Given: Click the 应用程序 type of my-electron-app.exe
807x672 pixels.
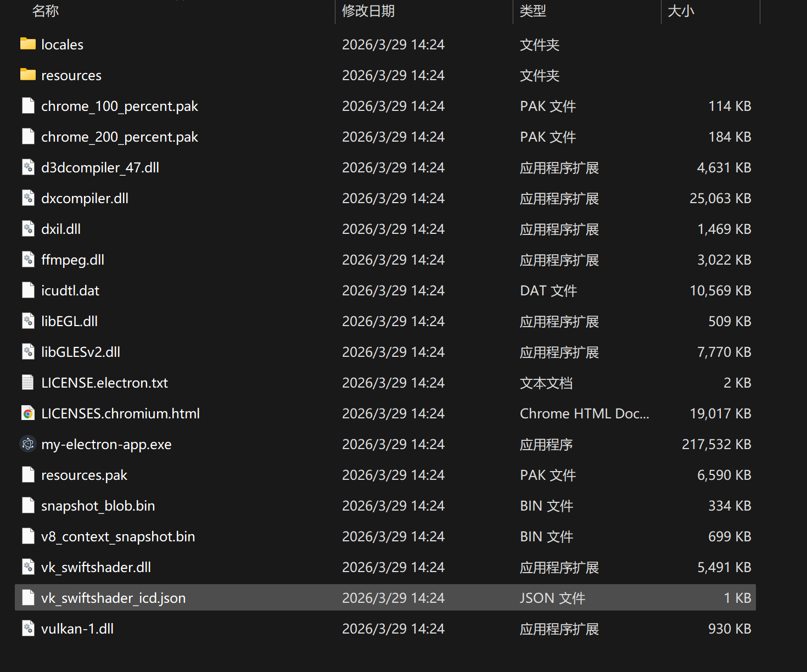Looking at the screenshot, I should (546, 444).
